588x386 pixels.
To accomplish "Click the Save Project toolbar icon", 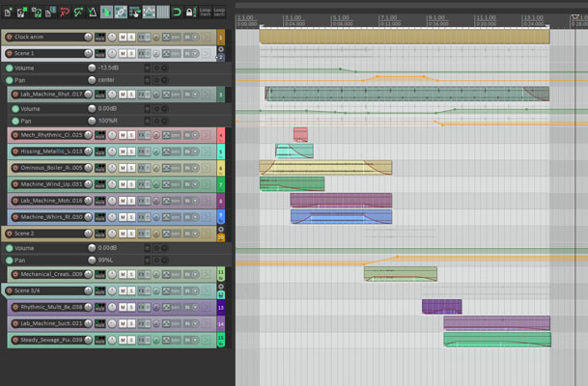I will (36, 13).
